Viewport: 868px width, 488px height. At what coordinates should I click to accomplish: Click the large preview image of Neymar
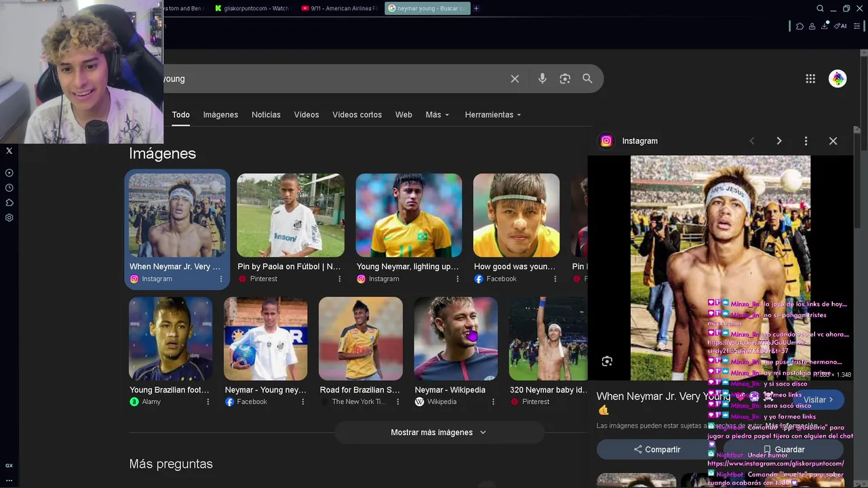click(720, 268)
